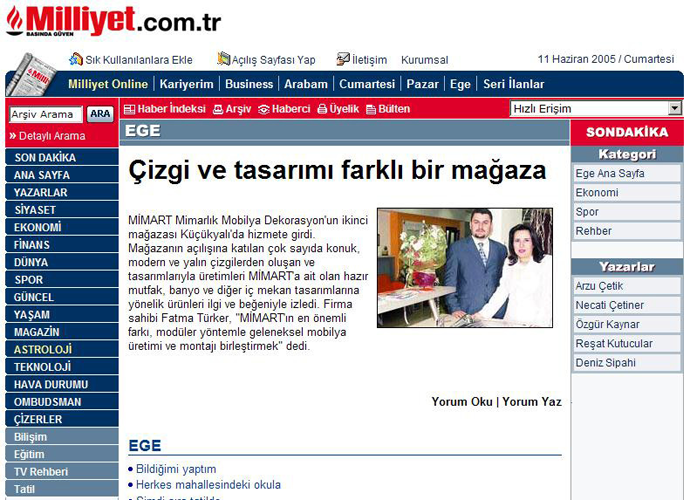Click Yorum Yaz link
Image resolution: width=690 pixels, height=500 pixels.
pos(532,401)
